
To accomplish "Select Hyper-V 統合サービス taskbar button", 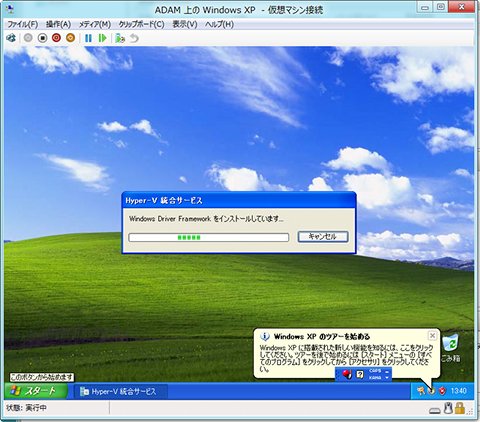I will pos(121,391).
